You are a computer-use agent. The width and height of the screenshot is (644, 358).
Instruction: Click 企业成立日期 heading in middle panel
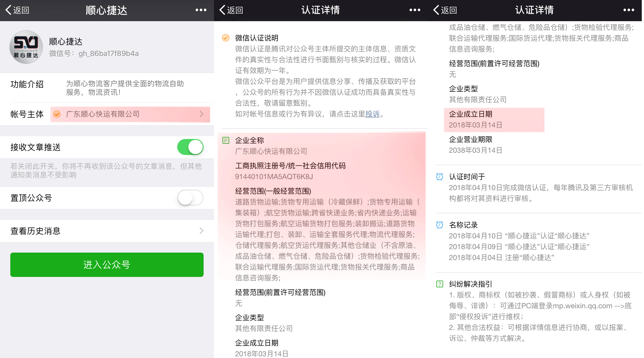point(257,343)
